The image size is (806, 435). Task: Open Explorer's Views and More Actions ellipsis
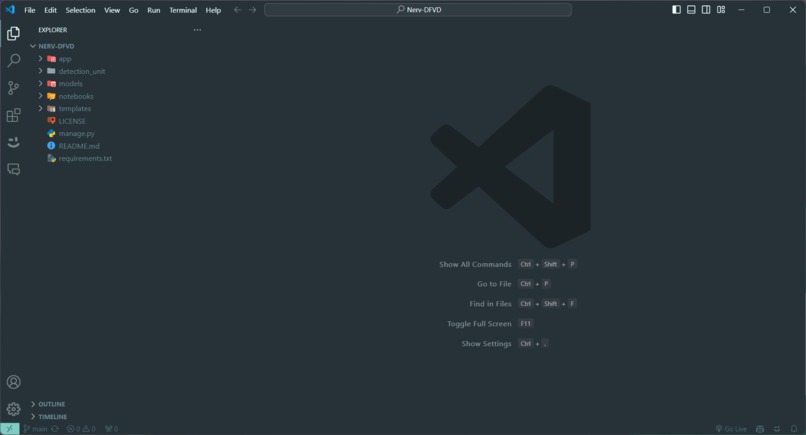pos(197,30)
